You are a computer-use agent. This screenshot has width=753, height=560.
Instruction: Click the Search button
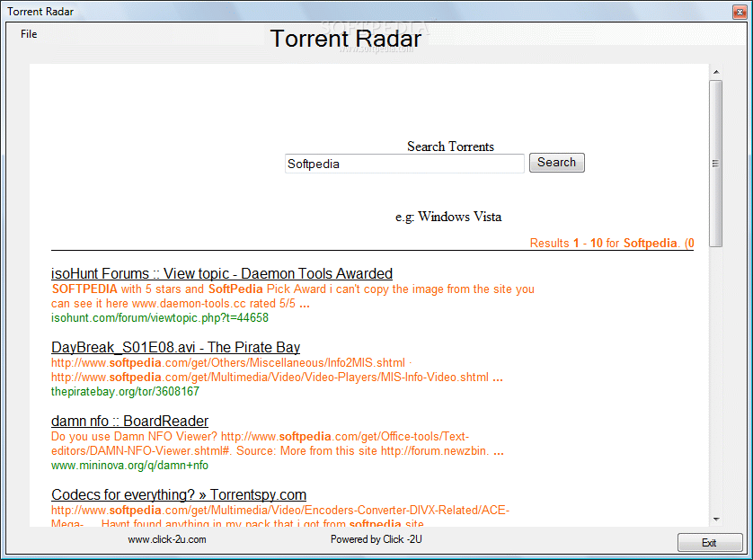(x=556, y=163)
